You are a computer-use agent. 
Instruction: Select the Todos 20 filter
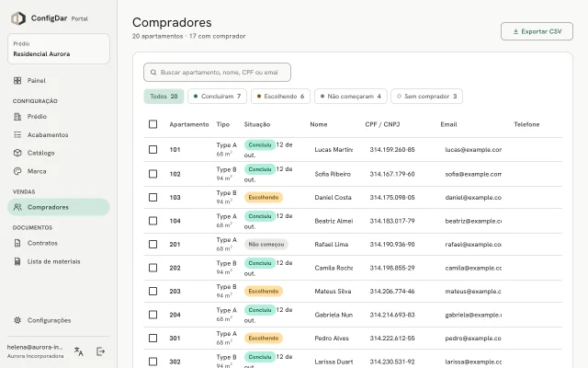point(164,96)
